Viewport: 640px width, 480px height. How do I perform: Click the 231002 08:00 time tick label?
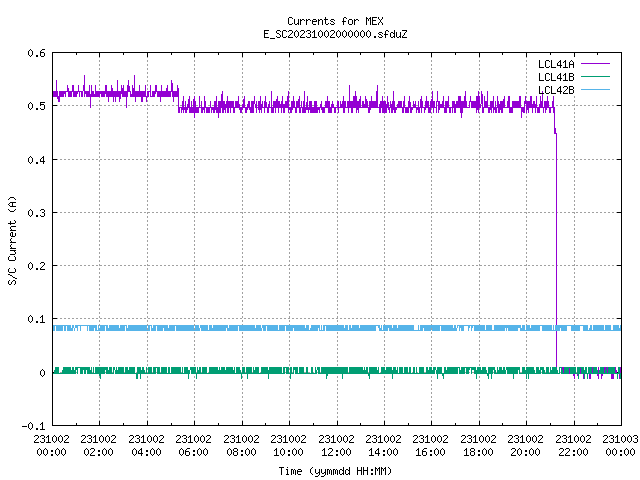(241, 446)
